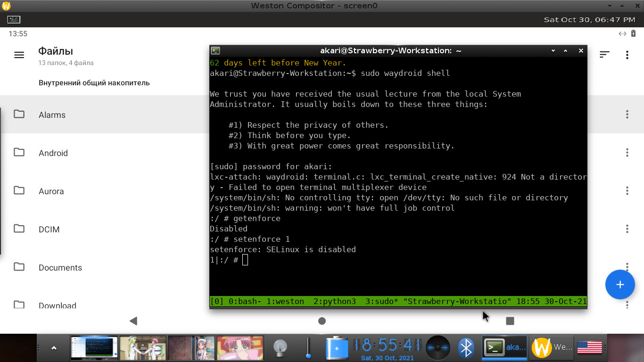Expand the taskbar panel with the up arrow
The width and height of the screenshot is (644, 362).
53,347
